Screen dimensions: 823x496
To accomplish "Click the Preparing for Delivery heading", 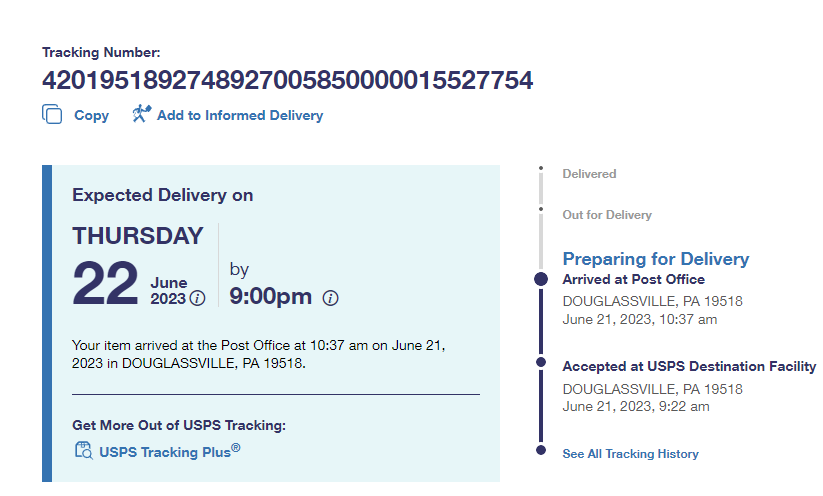I will (x=655, y=259).
